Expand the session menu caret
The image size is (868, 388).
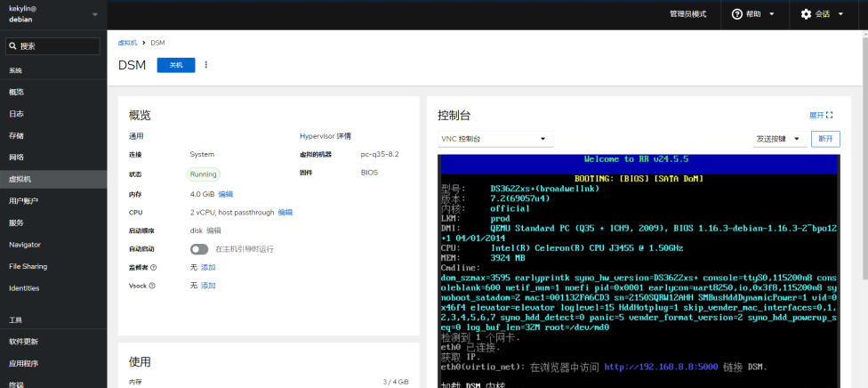pyautogui.click(x=841, y=14)
